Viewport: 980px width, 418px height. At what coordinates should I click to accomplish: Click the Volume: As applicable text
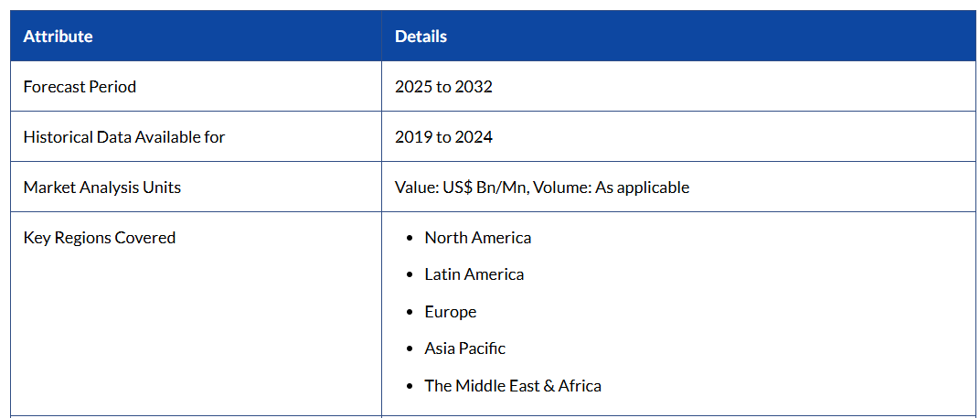[612, 188]
